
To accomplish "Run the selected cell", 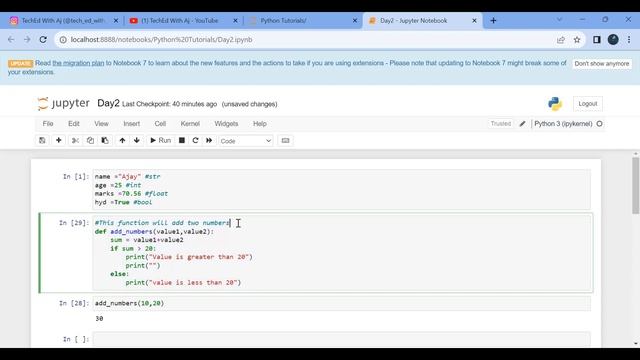I will [x=160, y=140].
